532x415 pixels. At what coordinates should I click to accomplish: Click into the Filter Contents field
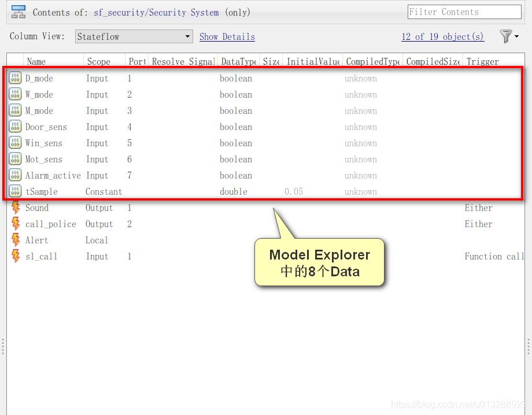tap(464, 12)
